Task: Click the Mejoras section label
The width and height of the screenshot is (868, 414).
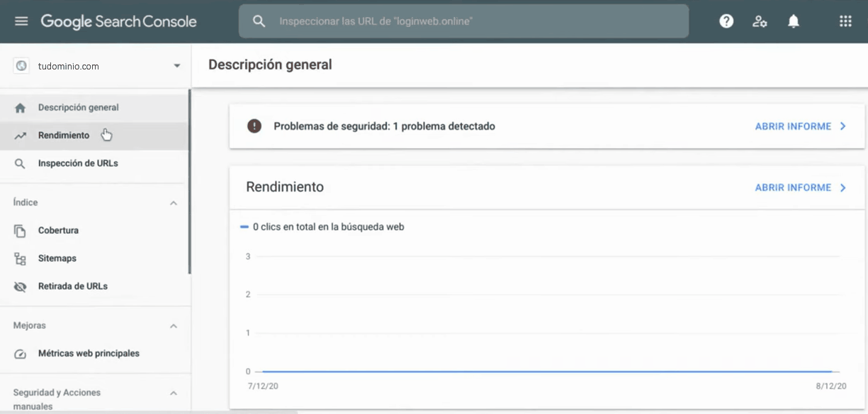Action: [x=30, y=325]
